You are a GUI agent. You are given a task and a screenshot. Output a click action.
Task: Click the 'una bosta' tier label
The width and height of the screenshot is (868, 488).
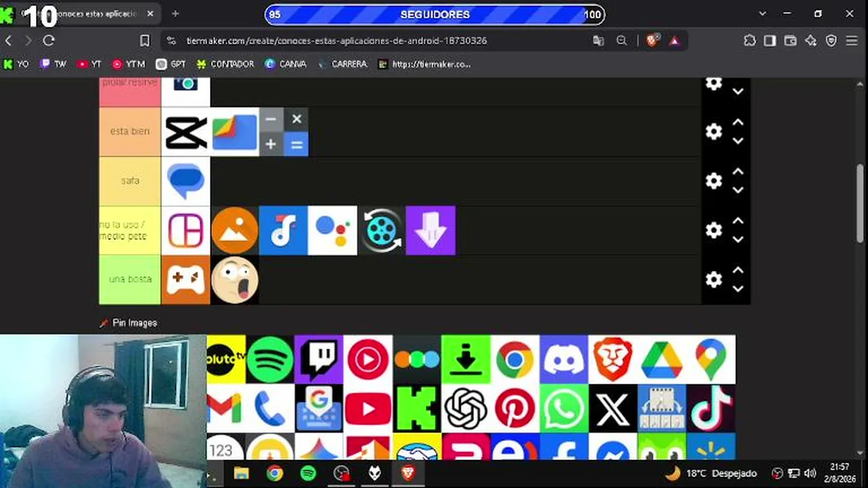(130, 279)
